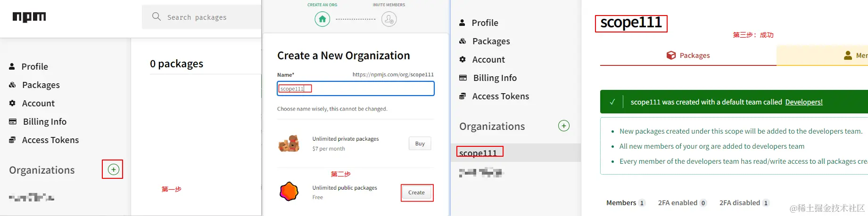
Task: Click the Create a New Organization heading
Action: click(344, 56)
